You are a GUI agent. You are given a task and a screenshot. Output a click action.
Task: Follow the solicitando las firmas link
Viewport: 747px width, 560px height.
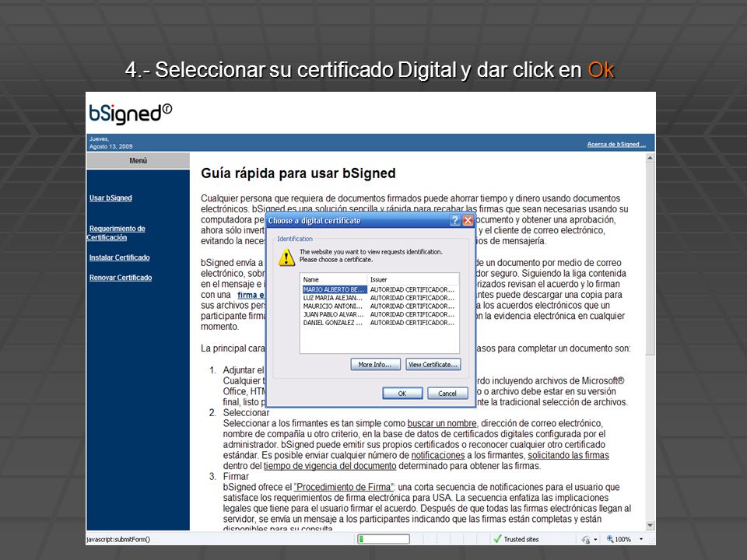(x=568, y=455)
